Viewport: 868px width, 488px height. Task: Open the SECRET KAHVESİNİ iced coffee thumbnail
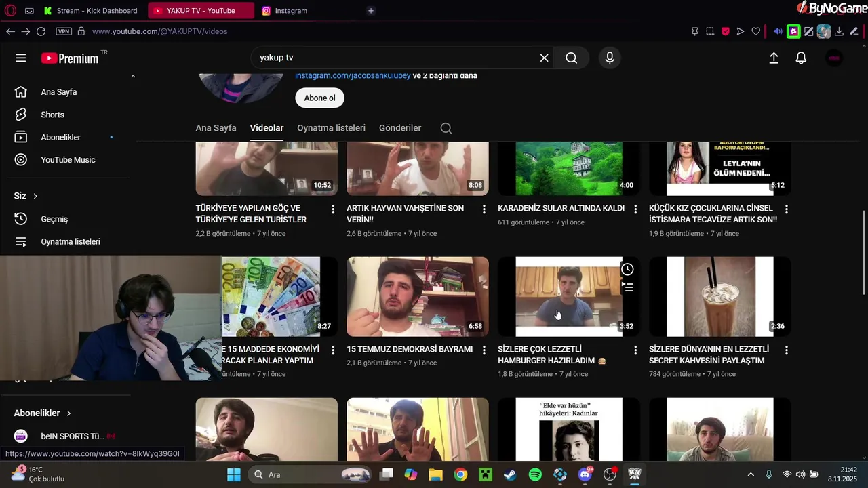(719, 296)
